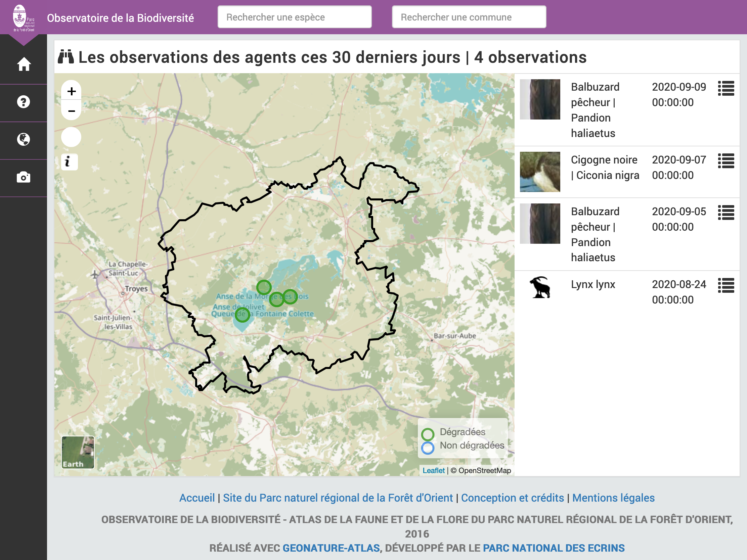This screenshot has width=747, height=560.
Task: Zoom out on the map
Action: click(71, 111)
